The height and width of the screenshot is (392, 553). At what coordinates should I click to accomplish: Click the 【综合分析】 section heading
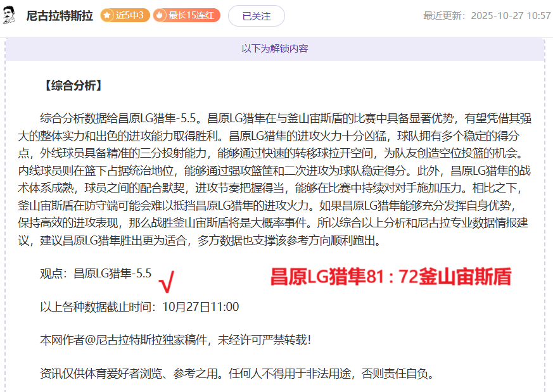[x=71, y=85]
